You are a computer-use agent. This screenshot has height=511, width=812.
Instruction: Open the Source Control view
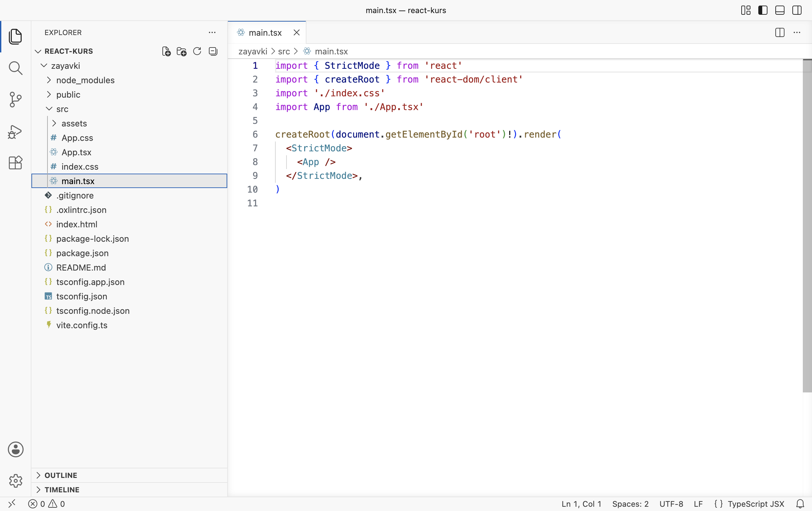click(15, 100)
